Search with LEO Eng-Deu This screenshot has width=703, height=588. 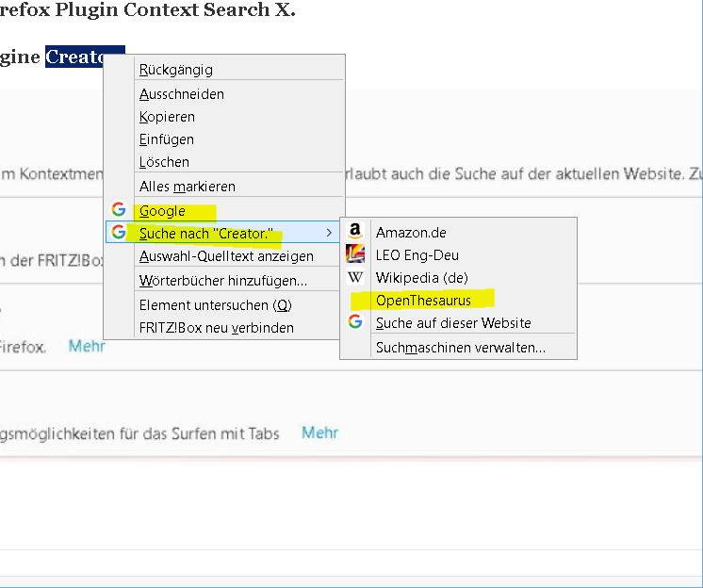pyautogui.click(x=458, y=255)
